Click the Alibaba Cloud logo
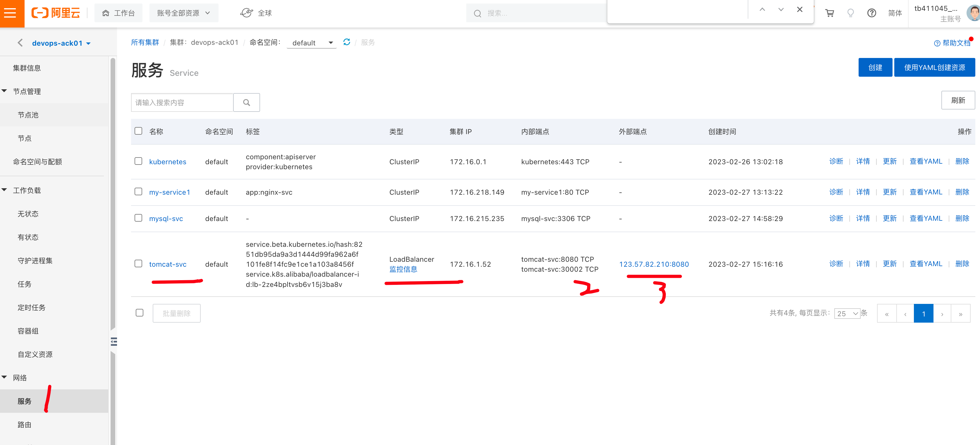 pyautogui.click(x=56, y=13)
